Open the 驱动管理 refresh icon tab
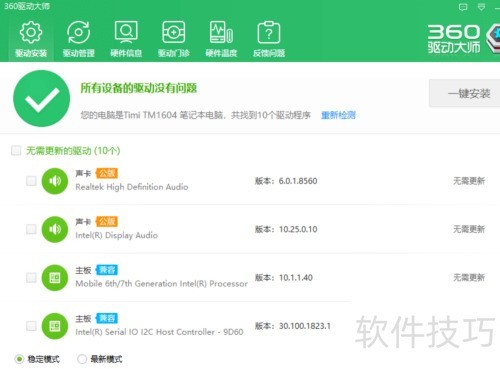This screenshot has width=500, height=369. point(79,39)
